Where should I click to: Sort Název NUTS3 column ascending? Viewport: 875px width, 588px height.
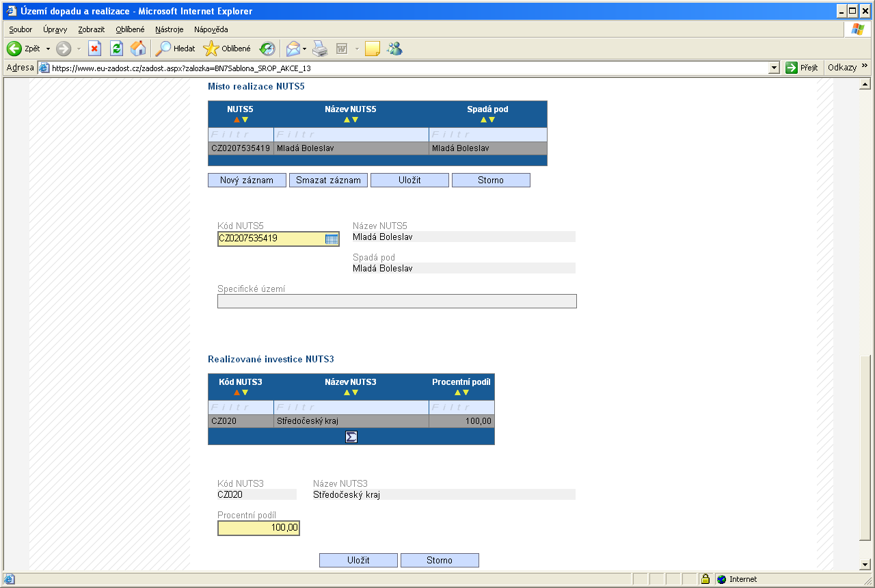(347, 392)
